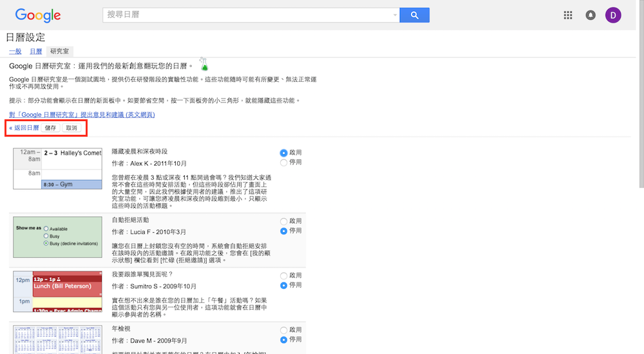Enable 年檢視 with 啟用 radio
This screenshot has height=354, width=644.
[x=284, y=330]
